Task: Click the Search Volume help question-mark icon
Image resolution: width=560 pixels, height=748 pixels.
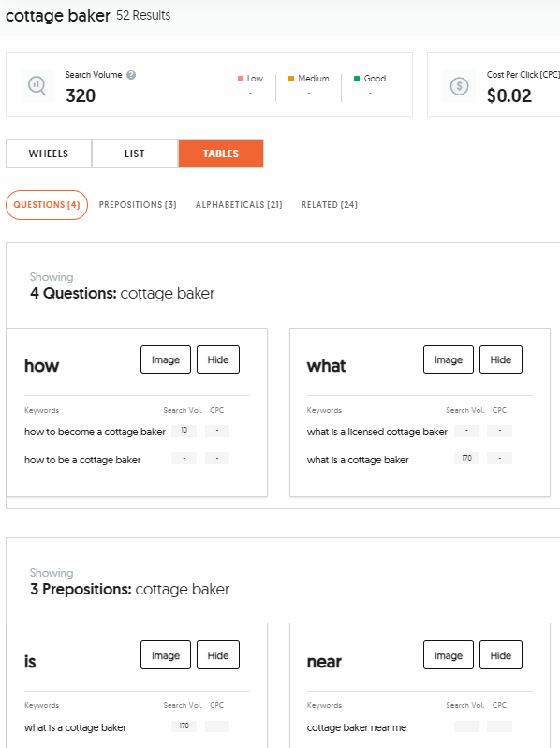Action: pos(131,75)
